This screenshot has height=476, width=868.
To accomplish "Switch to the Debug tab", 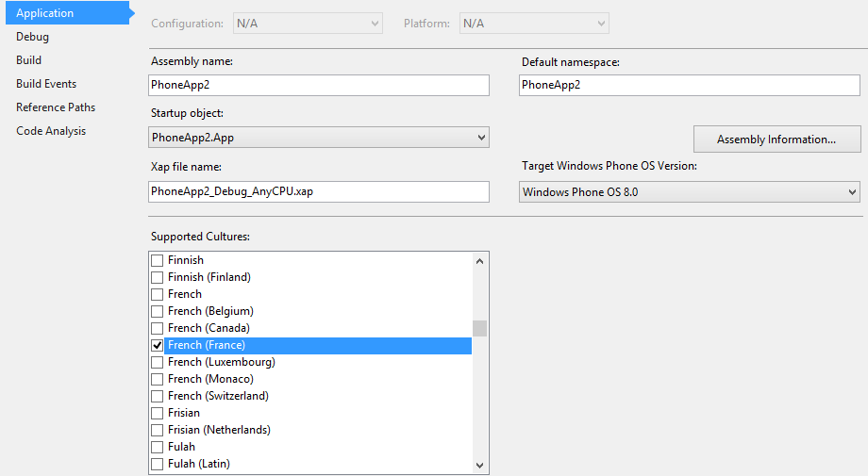I will click(x=32, y=37).
